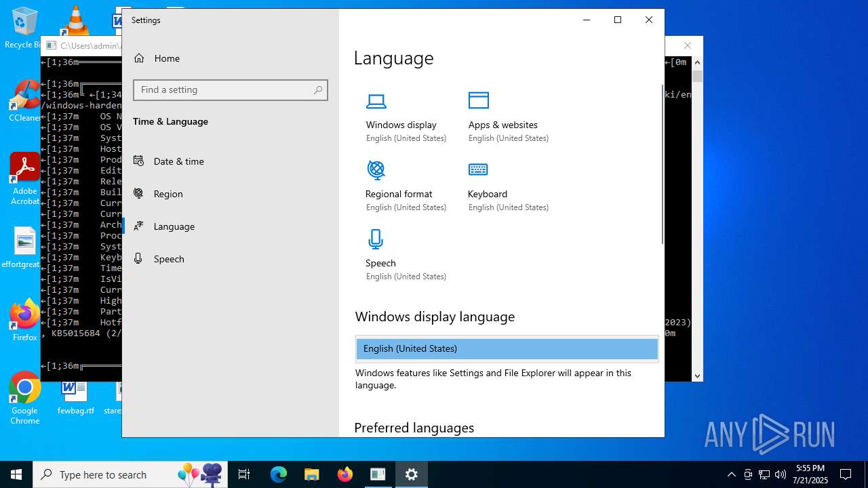The height and width of the screenshot is (488, 868).
Task: Open Windows display language dropdown
Action: click(507, 348)
